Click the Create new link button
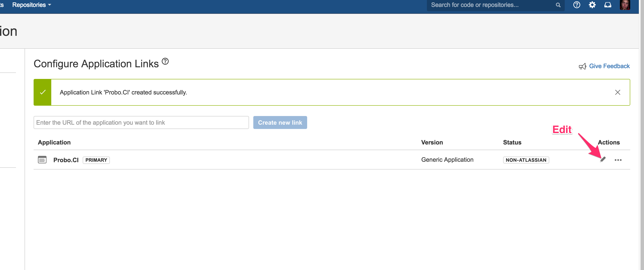Image resolution: width=644 pixels, height=270 pixels. [280, 123]
